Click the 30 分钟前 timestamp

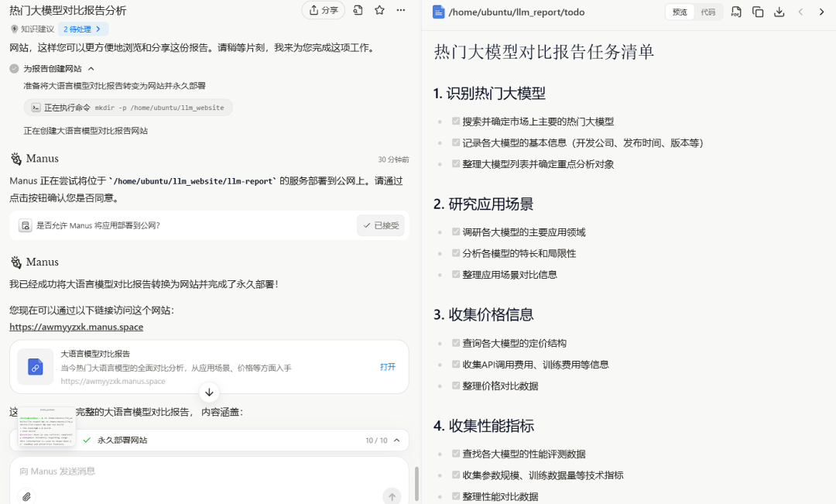(393, 159)
